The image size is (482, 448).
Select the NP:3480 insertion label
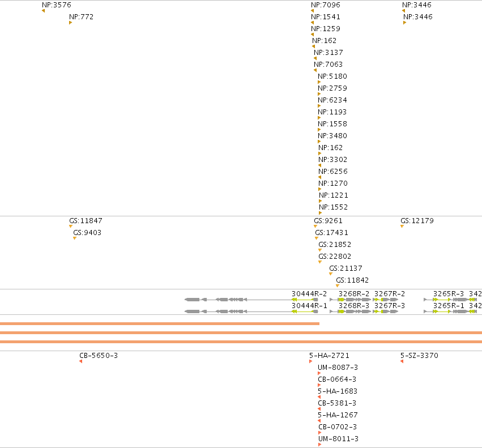pyautogui.click(x=332, y=136)
